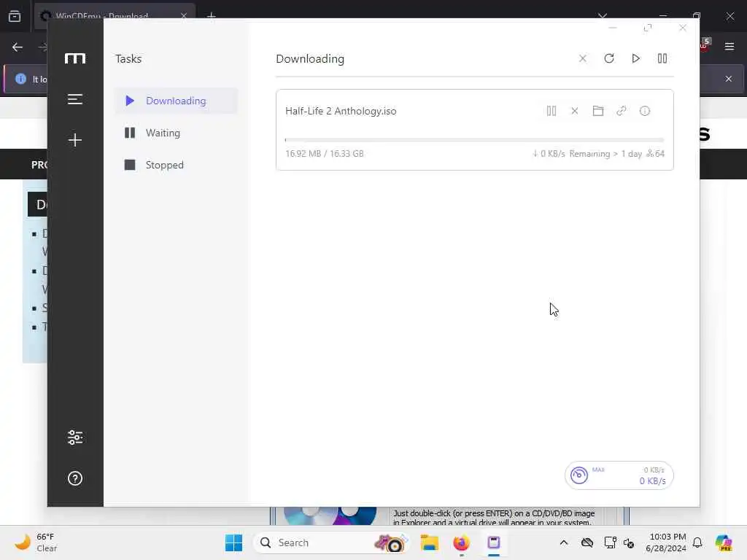Open the Windows Start menu
747x560 pixels.
click(x=233, y=542)
